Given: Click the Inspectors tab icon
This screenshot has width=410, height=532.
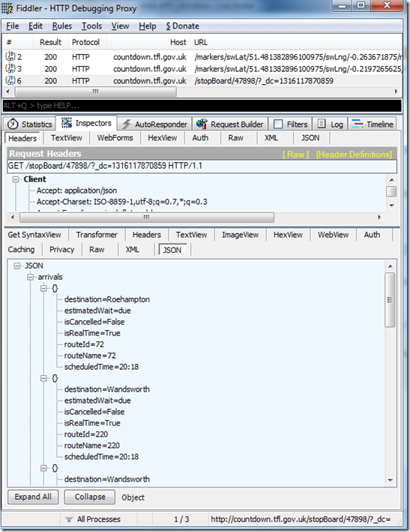Looking at the screenshot, I should (67, 123).
